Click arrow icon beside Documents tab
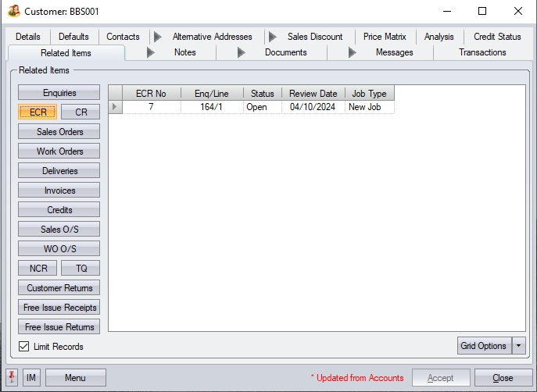Image resolution: width=537 pixels, height=392 pixels. pyautogui.click(x=241, y=52)
